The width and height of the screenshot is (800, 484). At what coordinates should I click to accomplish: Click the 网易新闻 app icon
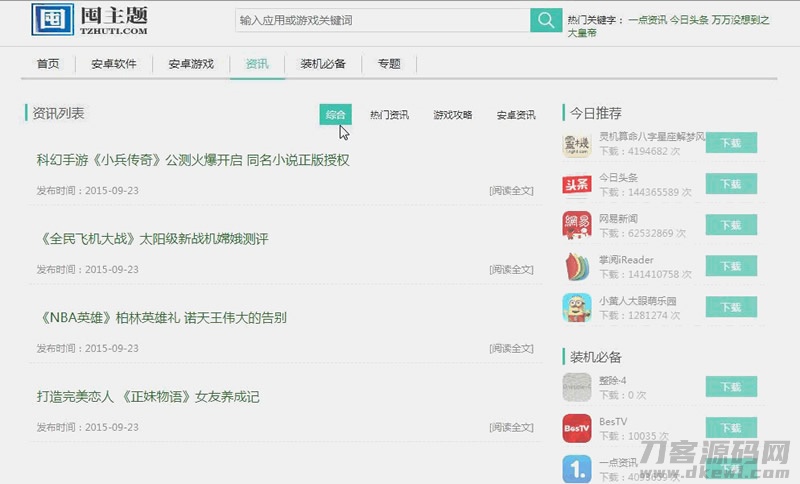[x=577, y=226]
